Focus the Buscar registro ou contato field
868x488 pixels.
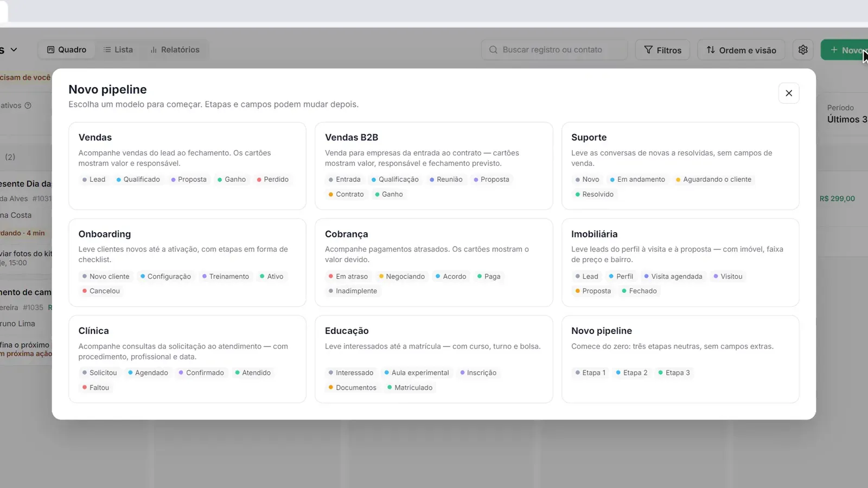554,50
